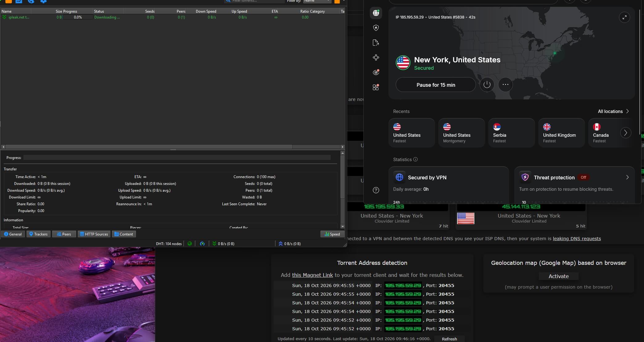This screenshot has height=342, width=644.
Task: Click the search magnifier in filter torrents box
Action: point(228,1)
